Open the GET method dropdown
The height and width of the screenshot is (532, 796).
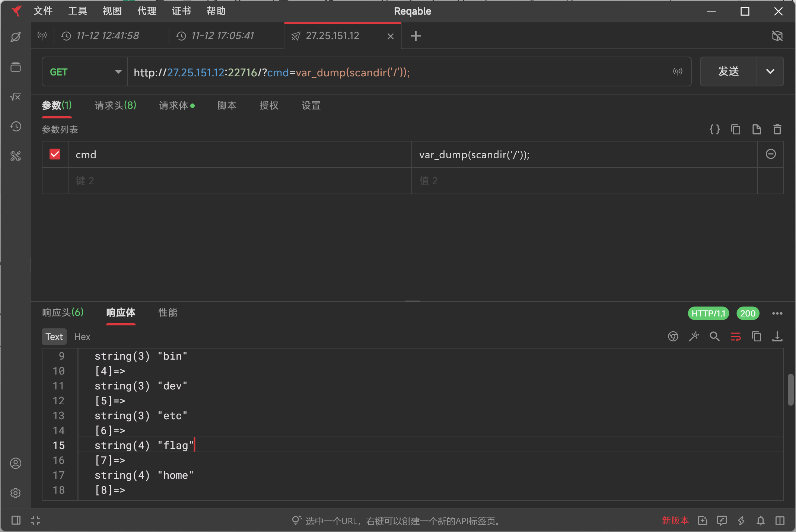(85, 72)
